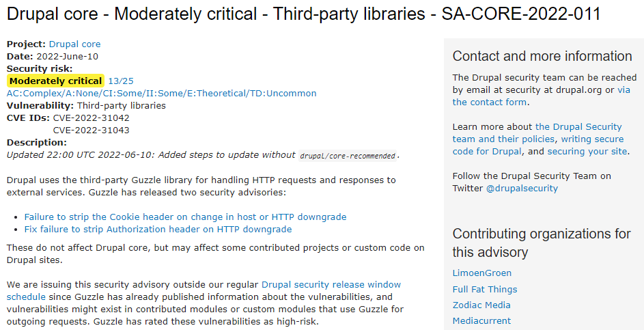Open the Zodiac Media organization link
Viewport: 644px width, 330px height.
(x=481, y=305)
